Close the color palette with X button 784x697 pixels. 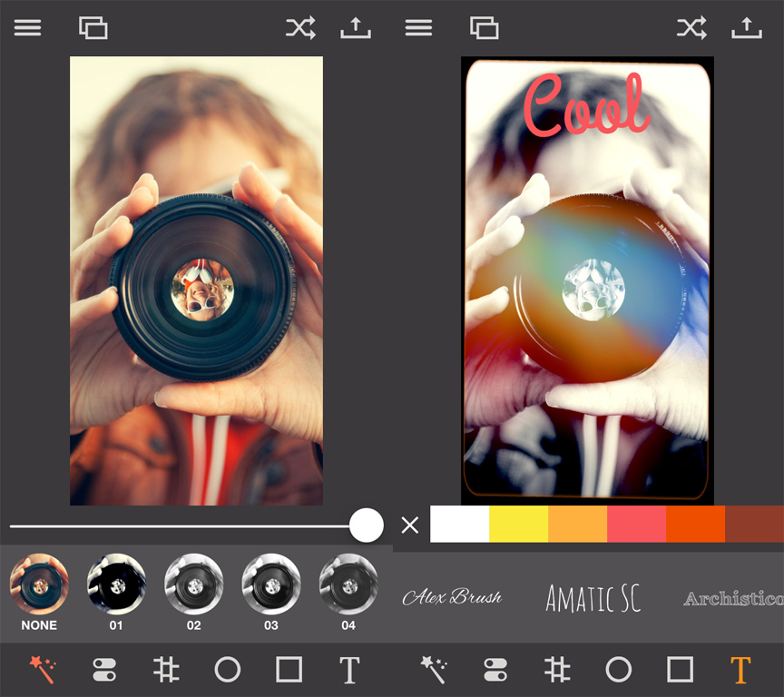tap(410, 525)
